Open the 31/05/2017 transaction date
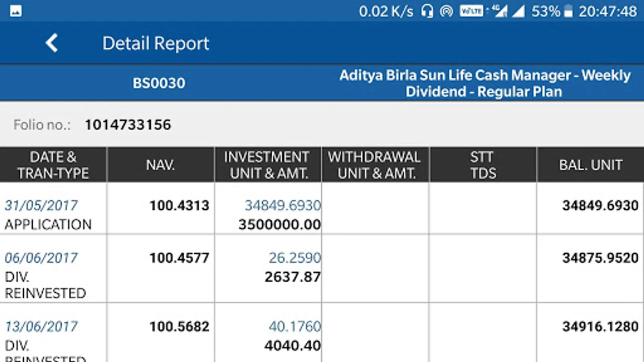 click(x=41, y=206)
